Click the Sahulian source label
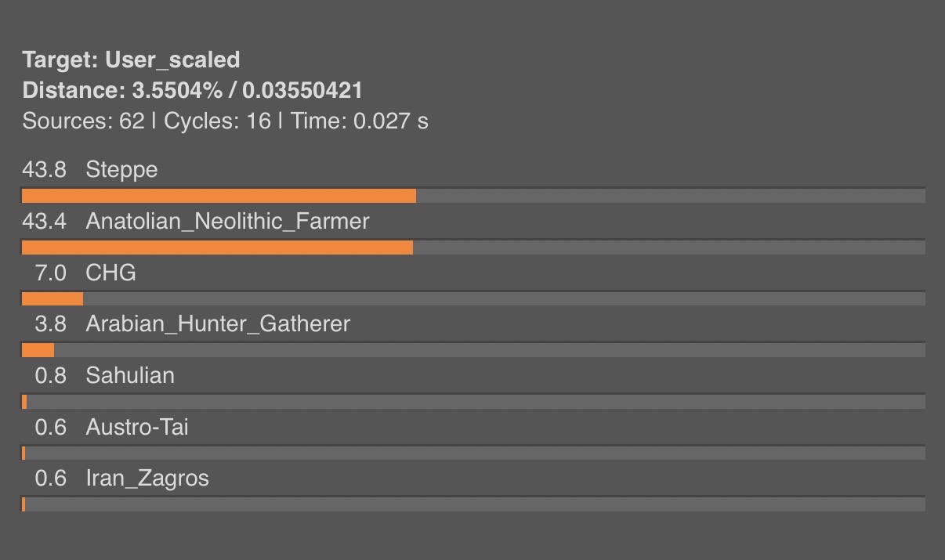This screenshot has height=560, width=945. [130, 376]
